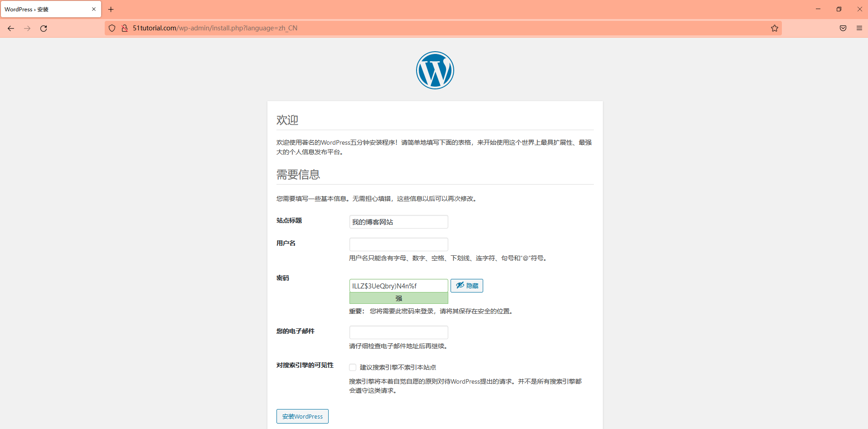Click the green 强 password strength bar
Screen dimensions: 868x429
click(399, 298)
